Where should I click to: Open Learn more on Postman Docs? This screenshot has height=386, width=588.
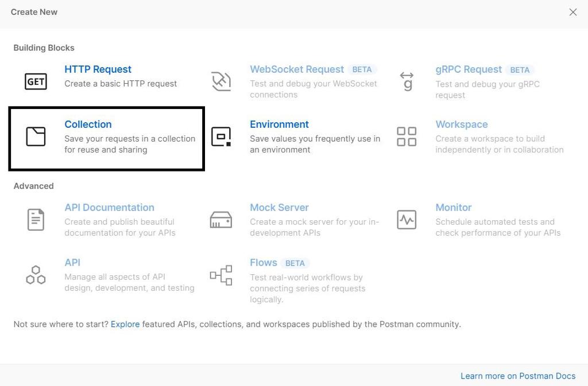coord(518,376)
